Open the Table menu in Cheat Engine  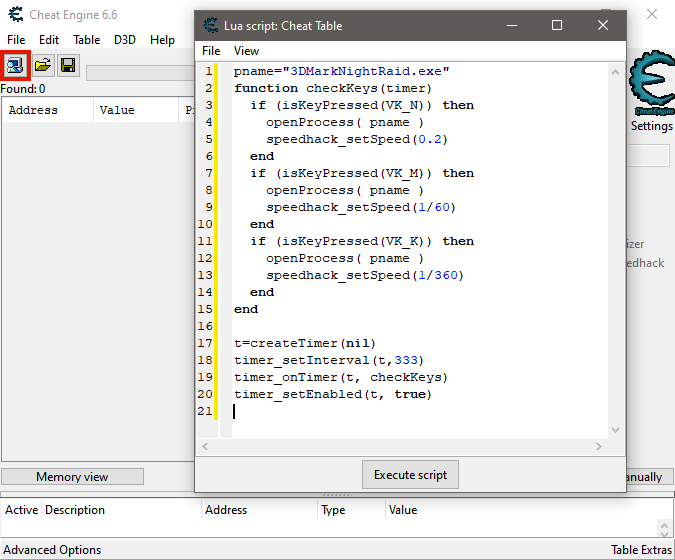pyautogui.click(x=87, y=40)
